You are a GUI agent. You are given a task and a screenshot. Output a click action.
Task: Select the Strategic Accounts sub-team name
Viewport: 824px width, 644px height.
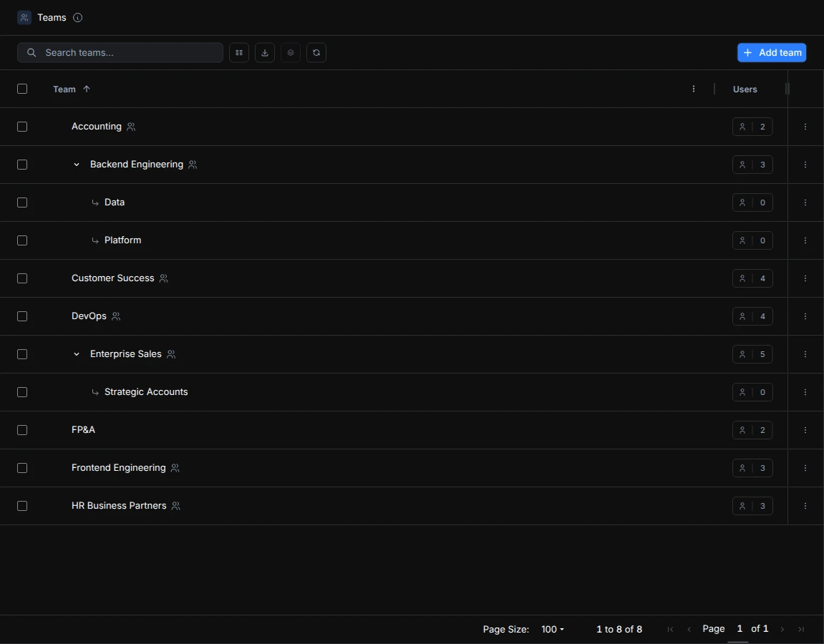[146, 392]
